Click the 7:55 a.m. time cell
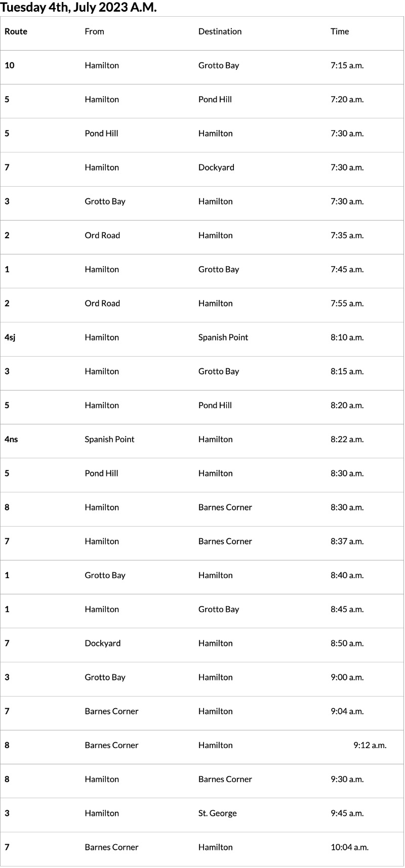The image size is (405, 868). [347, 303]
